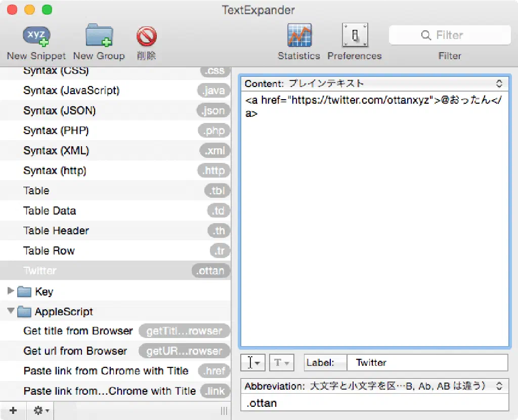Screen dimensions: 518x420
Task: Select Get url from Browser snippet
Action: coord(75,351)
